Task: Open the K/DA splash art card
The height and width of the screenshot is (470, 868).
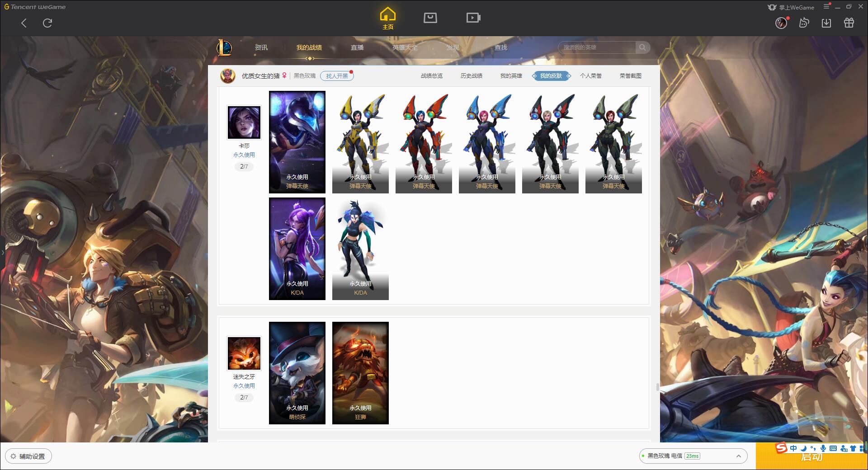Action: pyautogui.click(x=297, y=249)
